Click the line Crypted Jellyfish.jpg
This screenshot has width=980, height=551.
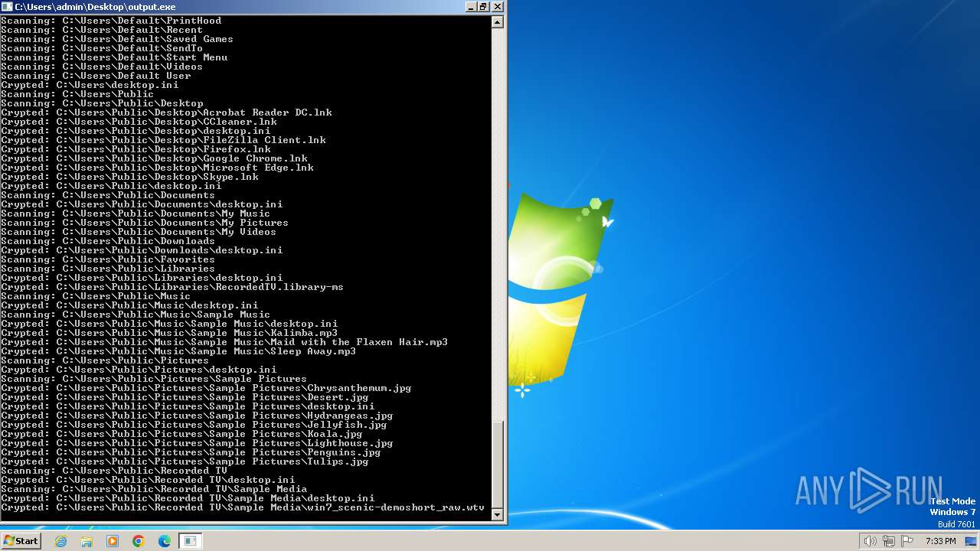pos(194,425)
